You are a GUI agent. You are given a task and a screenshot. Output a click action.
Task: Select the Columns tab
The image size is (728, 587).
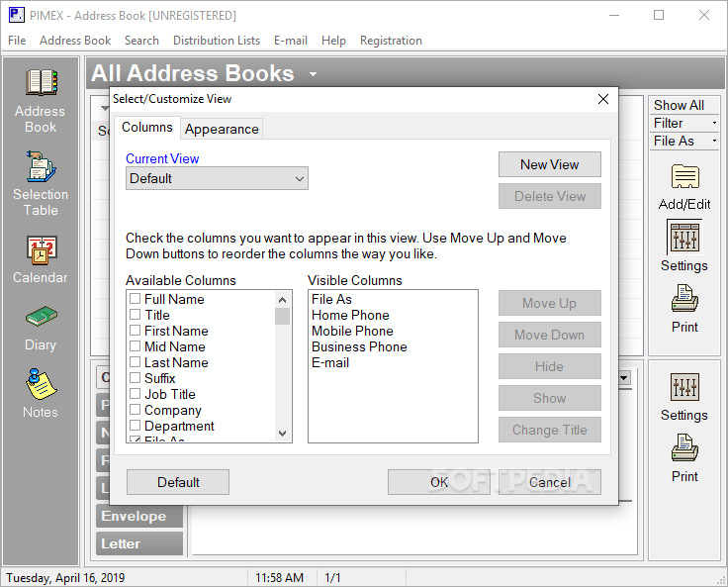[x=146, y=127]
